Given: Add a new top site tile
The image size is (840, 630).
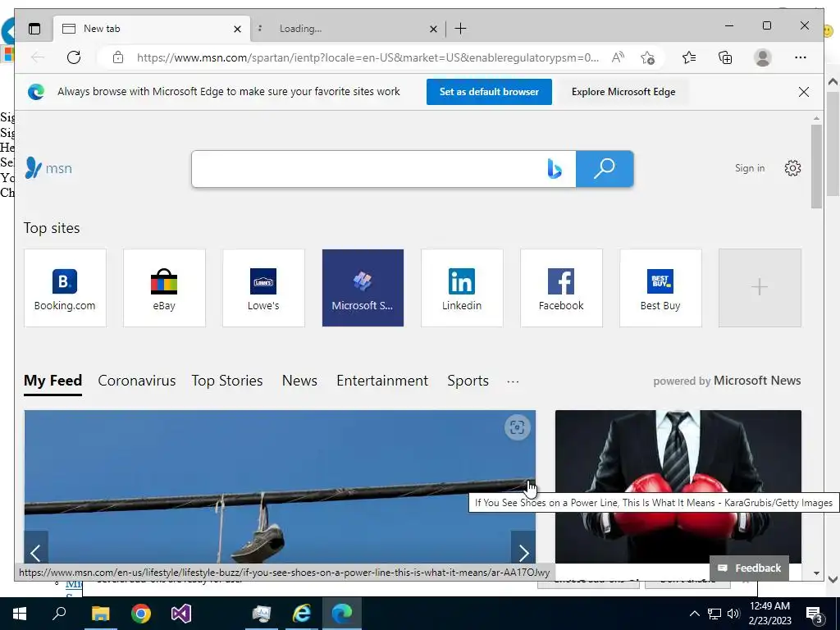Looking at the screenshot, I should tap(760, 288).
